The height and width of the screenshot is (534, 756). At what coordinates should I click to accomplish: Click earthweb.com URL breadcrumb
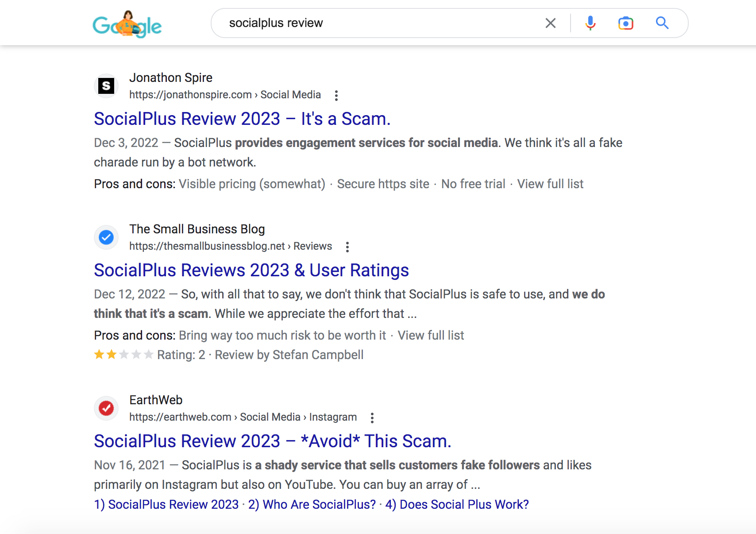tap(243, 417)
